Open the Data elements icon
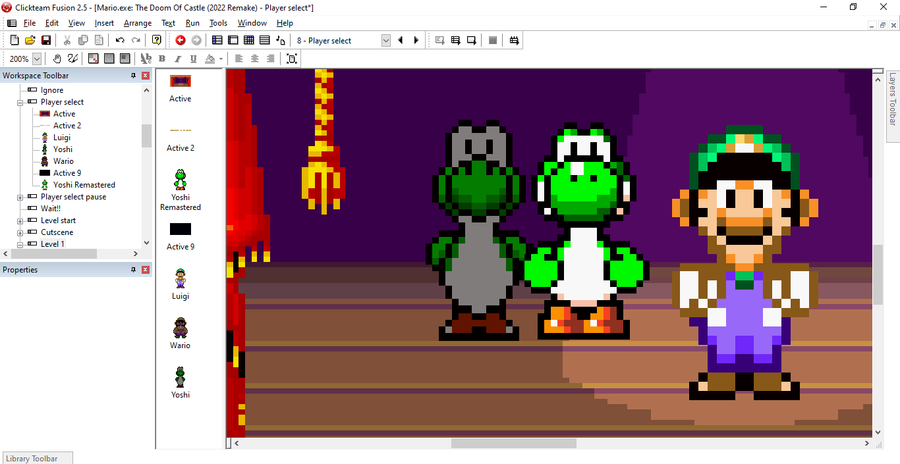Screen dimensions: 900x464 (x=281, y=40)
